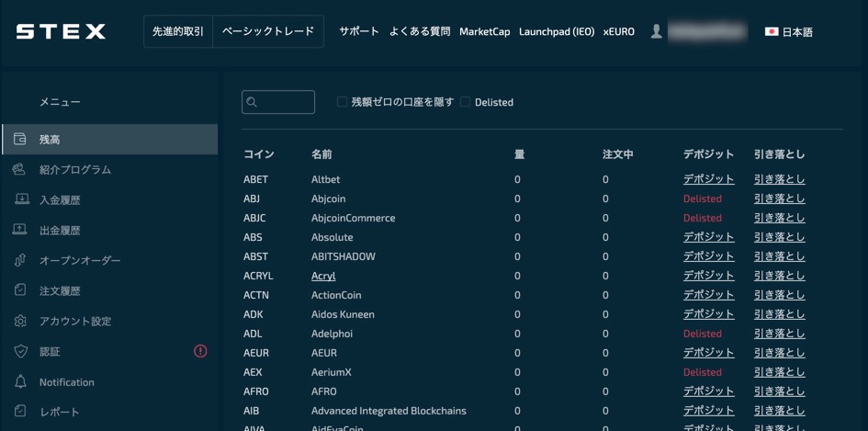Click the コイン column header
The height and width of the screenshot is (431, 868).
click(x=258, y=154)
